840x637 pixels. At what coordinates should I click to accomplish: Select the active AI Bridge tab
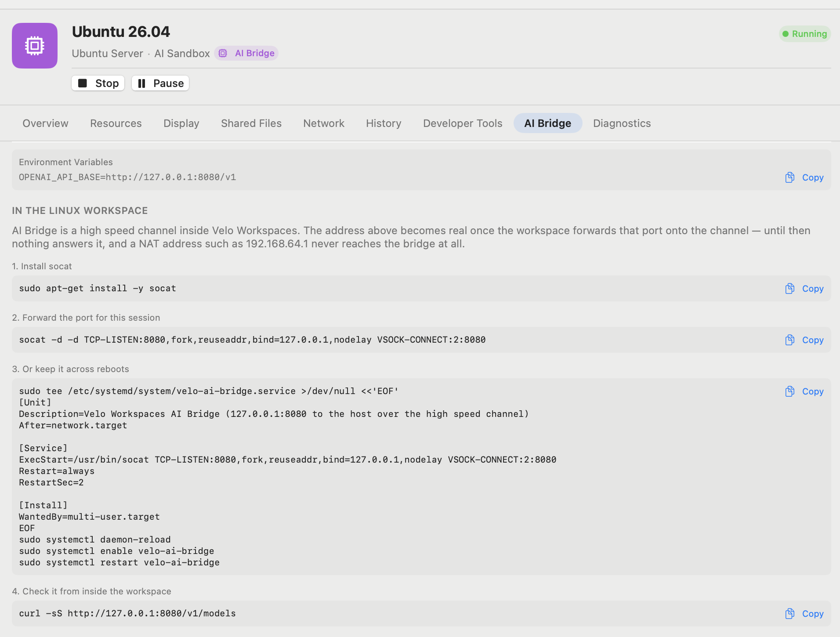548,123
